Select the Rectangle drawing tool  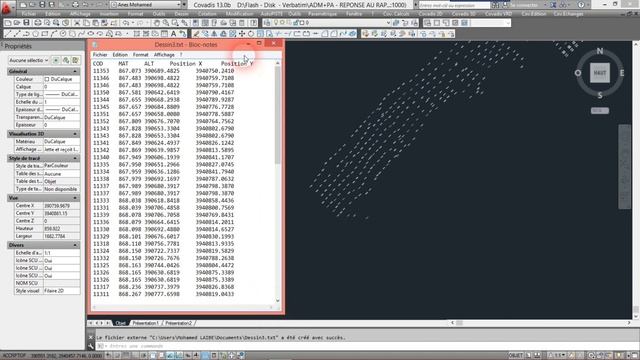(44, 34)
